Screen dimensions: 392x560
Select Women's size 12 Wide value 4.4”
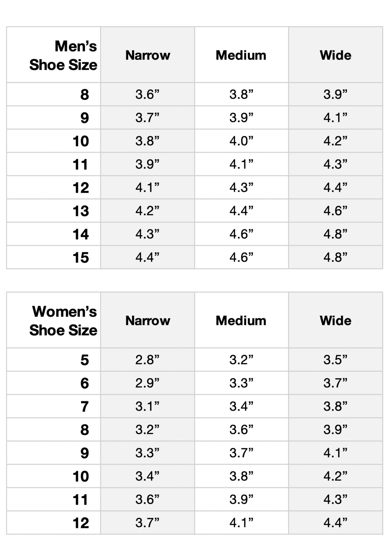335,523
